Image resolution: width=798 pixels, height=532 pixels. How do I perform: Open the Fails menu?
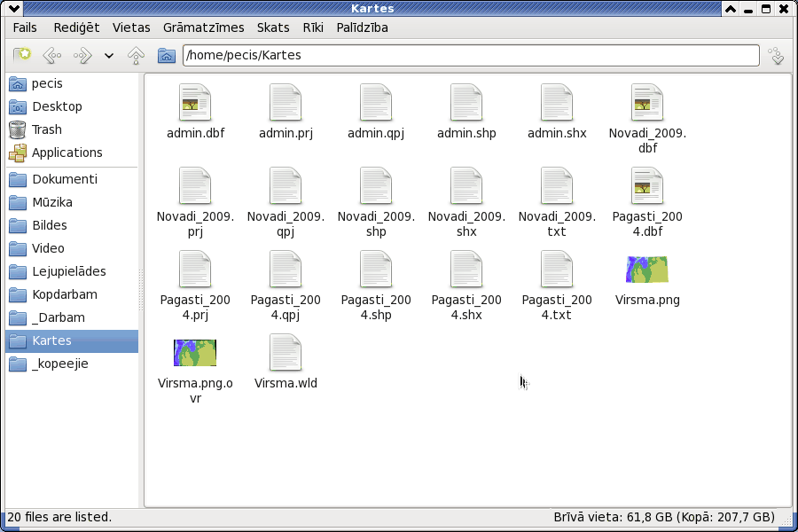[25, 27]
